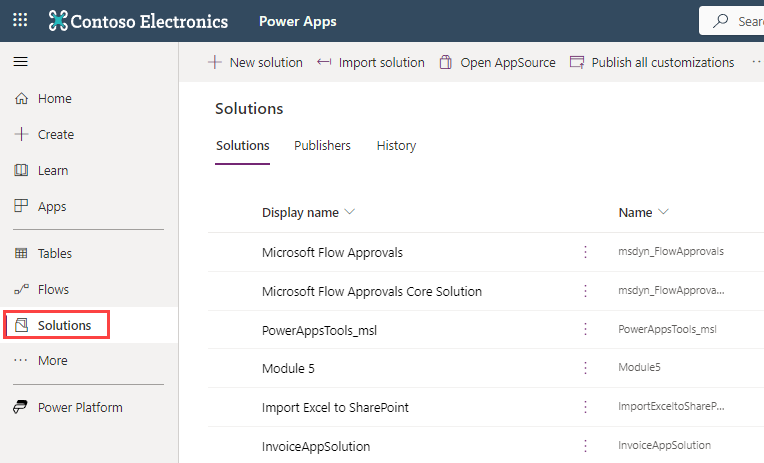The width and height of the screenshot is (764, 463).
Task: Open the Module 5 solution
Action: pos(288,368)
